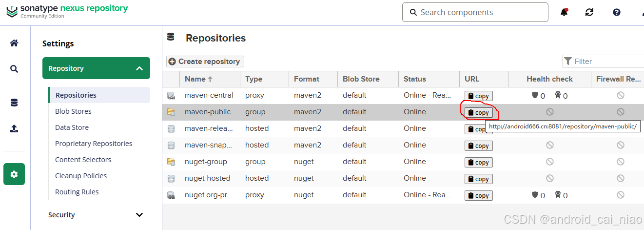644x230 pixels.
Task: Open the maven-releases repository row
Action: pos(403,128)
